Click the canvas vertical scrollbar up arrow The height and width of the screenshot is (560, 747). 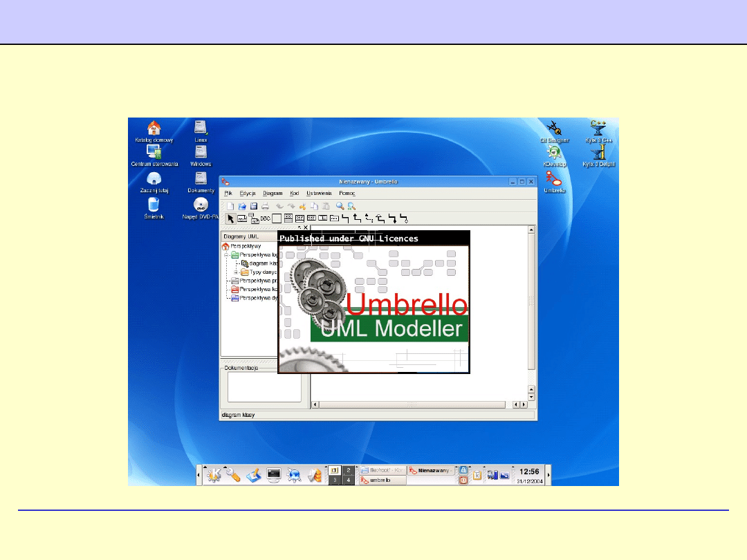point(531,230)
